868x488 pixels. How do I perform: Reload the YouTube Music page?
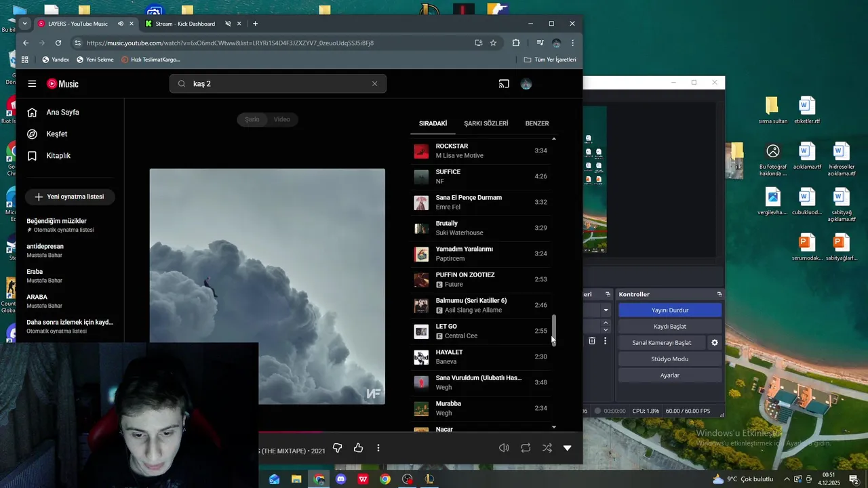(x=58, y=43)
